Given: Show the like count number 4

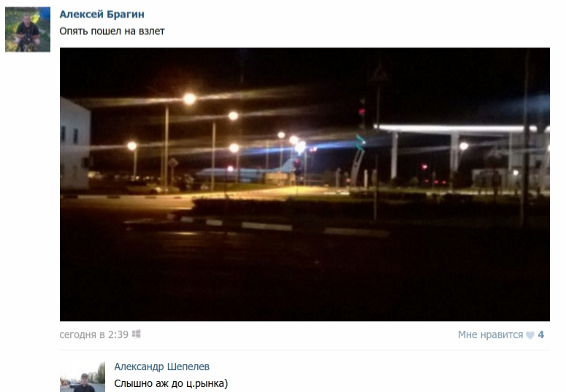Looking at the screenshot, I should 540,334.
